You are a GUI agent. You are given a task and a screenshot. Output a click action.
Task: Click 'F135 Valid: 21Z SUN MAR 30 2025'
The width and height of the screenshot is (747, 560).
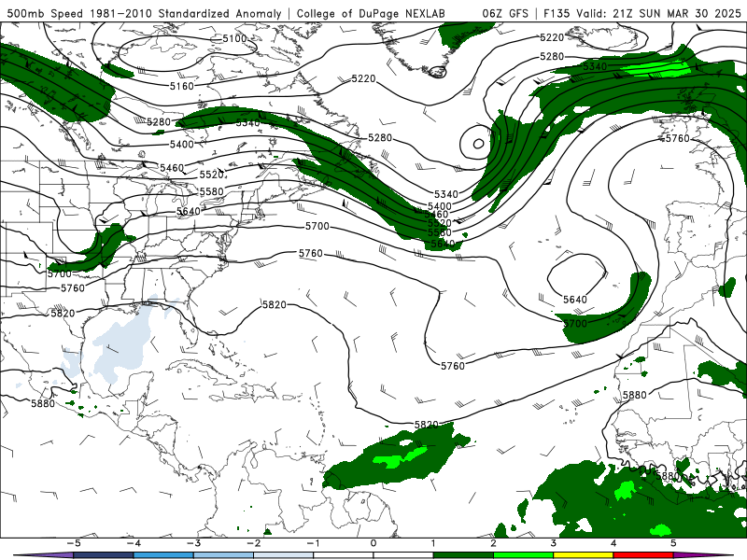[x=642, y=13]
